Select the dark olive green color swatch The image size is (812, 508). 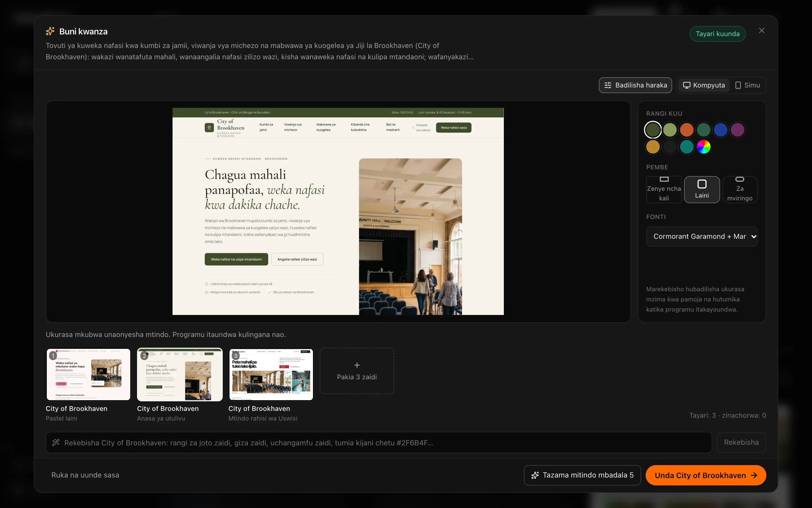653,130
